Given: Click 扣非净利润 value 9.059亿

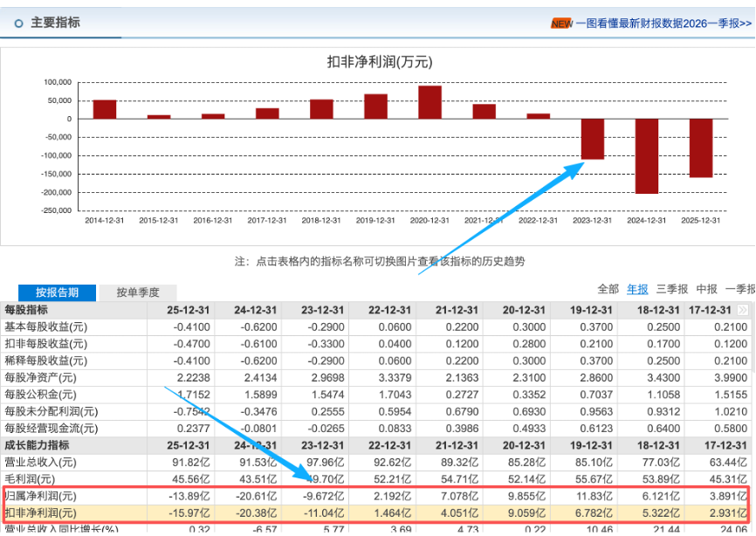Looking at the screenshot, I should click(x=527, y=512).
